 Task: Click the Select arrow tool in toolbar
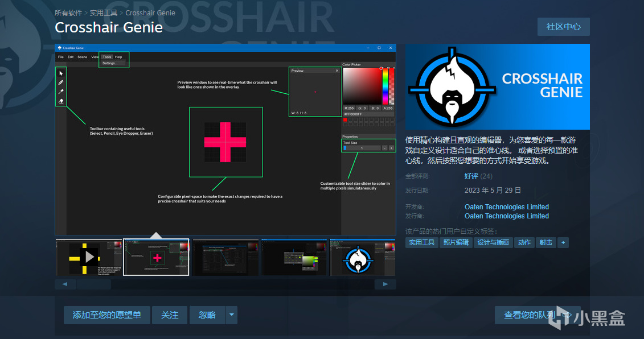point(61,73)
